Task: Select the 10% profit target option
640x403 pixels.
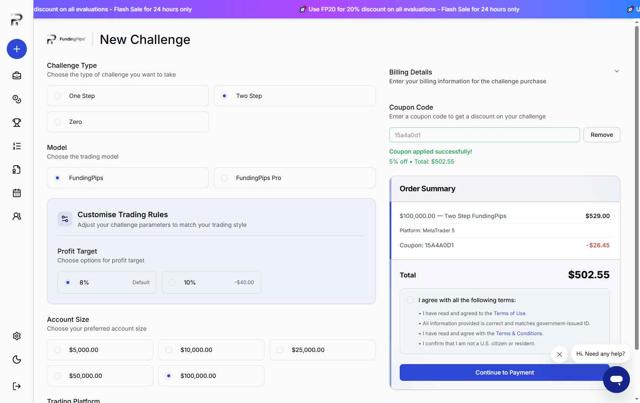Action: (x=211, y=283)
